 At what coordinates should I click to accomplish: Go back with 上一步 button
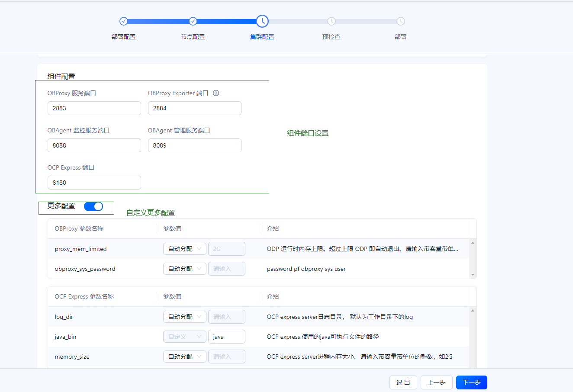pyautogui.click(x=437, y=382)
